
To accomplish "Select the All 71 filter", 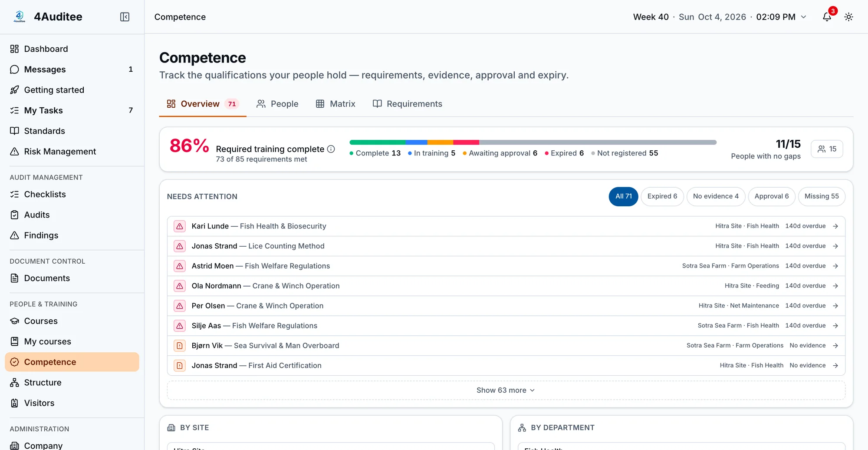I will [623, 196].
